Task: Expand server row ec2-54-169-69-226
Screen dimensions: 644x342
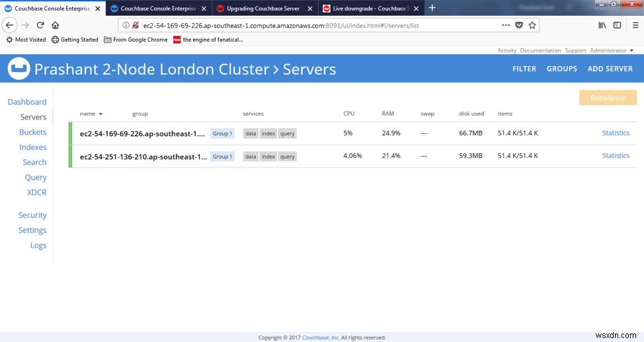Action: [353, 133]
